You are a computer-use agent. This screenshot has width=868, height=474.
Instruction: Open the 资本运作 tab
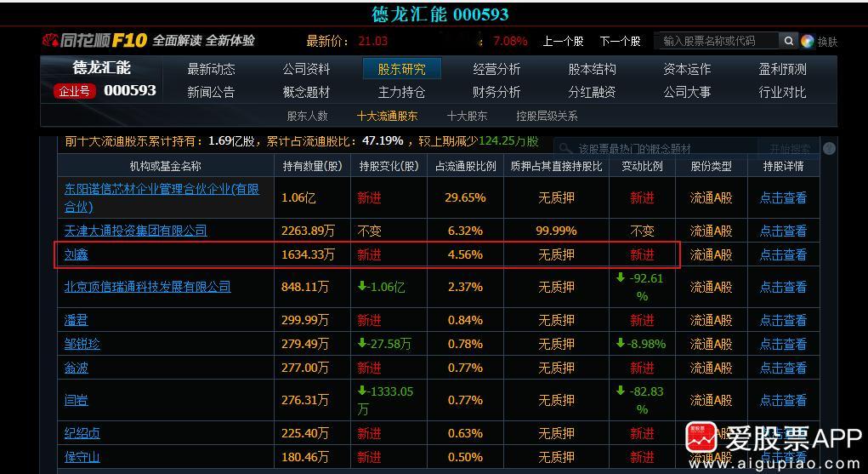pyautogui.click(x=687, y=69)
